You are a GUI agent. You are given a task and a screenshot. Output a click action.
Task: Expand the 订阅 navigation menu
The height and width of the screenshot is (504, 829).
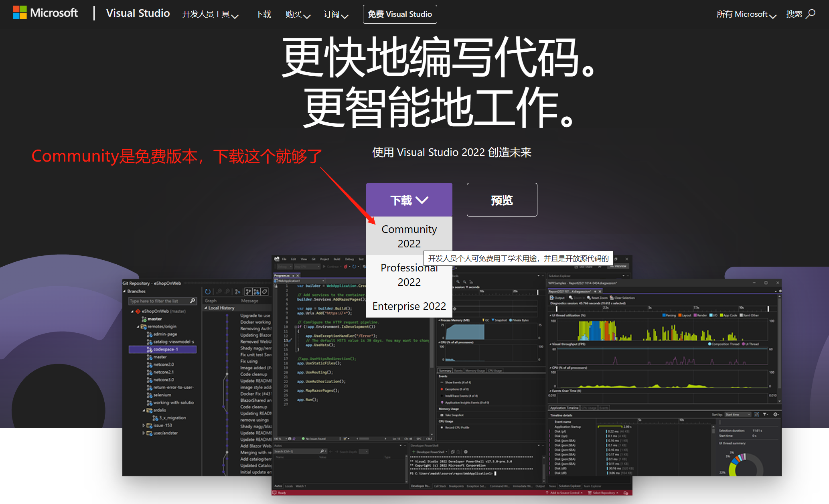pos(336,14)
